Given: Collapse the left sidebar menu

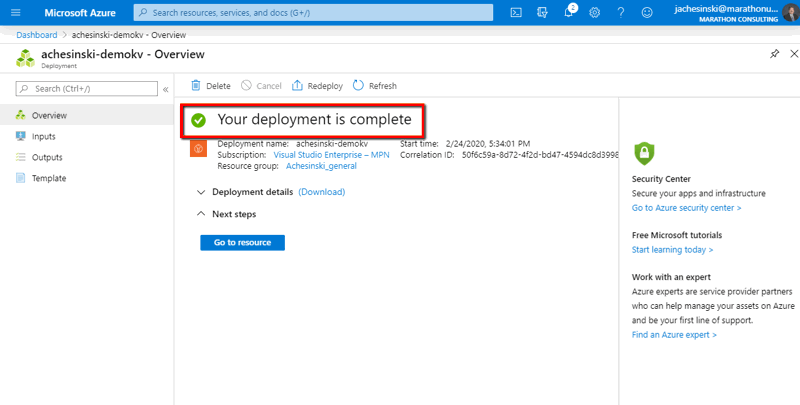Looking at the screenshot, I should point(166,89).
